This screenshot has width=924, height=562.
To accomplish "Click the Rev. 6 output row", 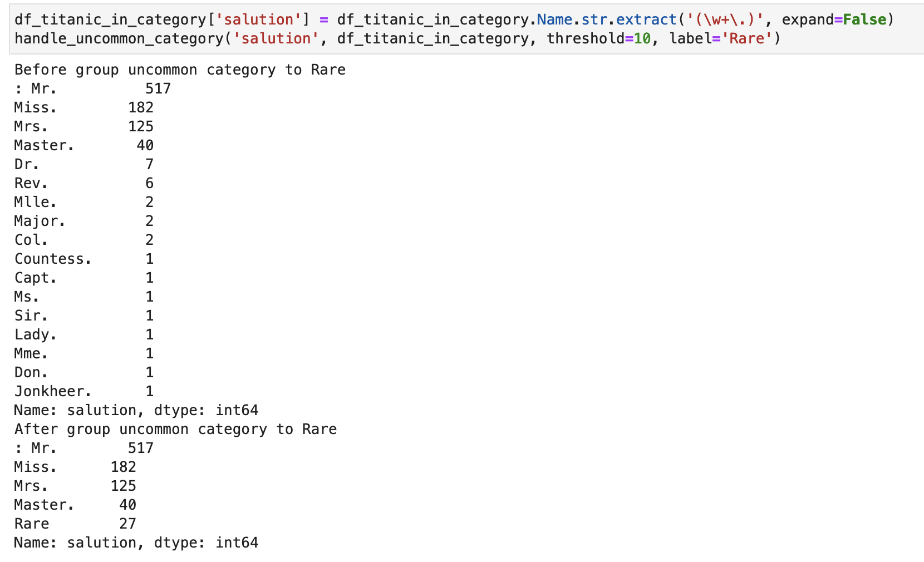I will [84, 183].
